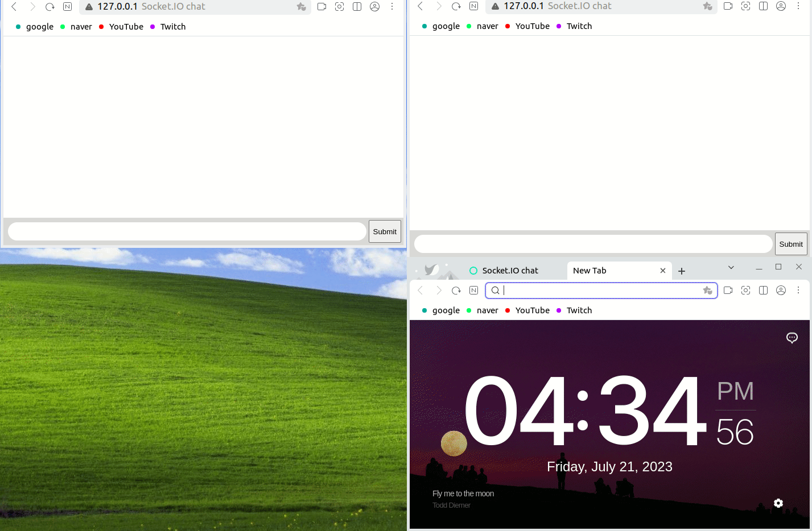This screenshot has width=812, height=531.
Task: Click video capture icon in bottom-right window
Action: point(728,291)
